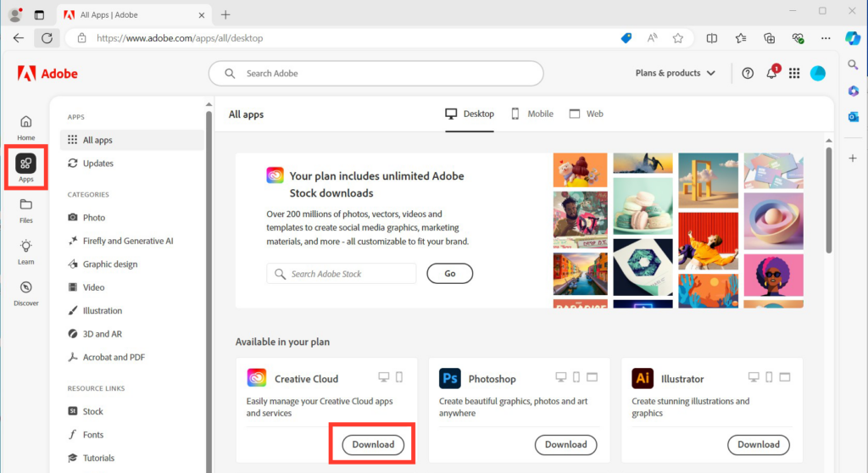Download the Photoshop app
This screenshot has height=473, width=868.
point(565,444)
